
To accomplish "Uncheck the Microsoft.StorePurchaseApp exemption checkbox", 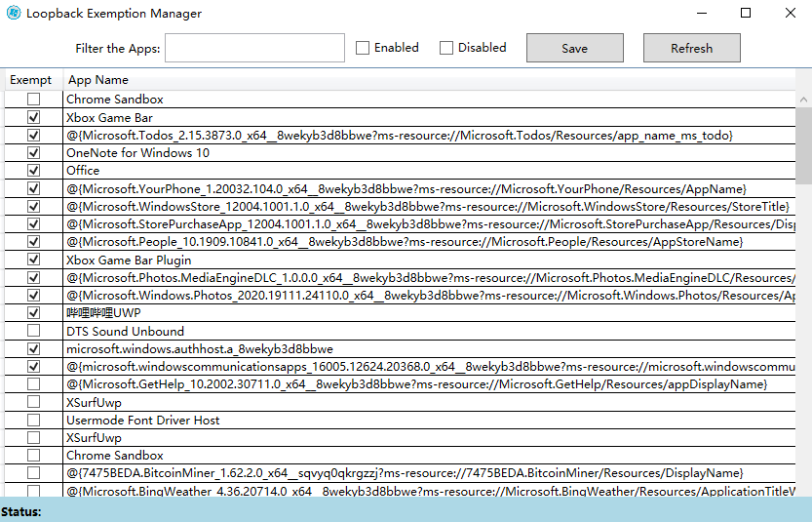I will point(34,224).
